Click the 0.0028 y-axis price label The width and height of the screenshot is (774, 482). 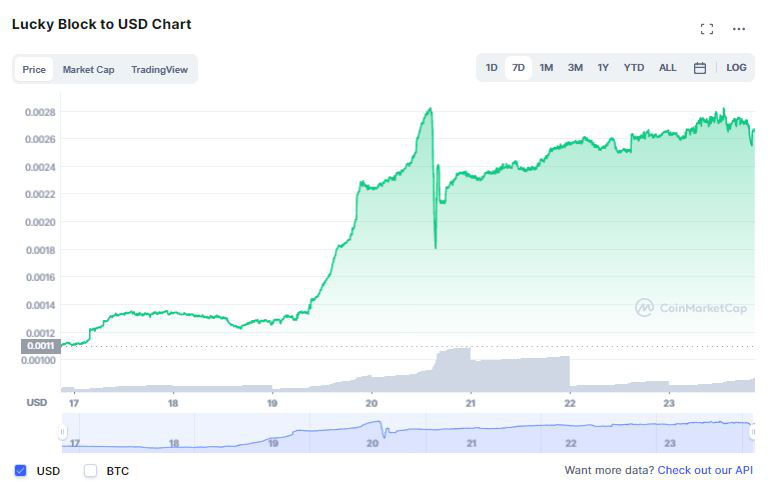coord(40,112)
